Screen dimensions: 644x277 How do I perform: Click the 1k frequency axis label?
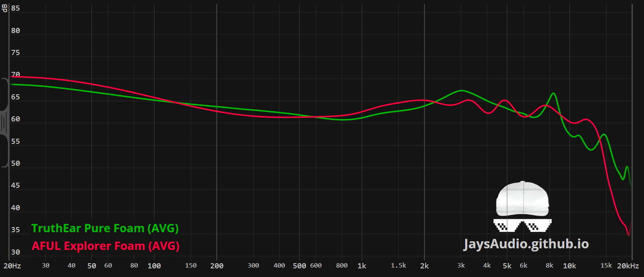point(362,266)
